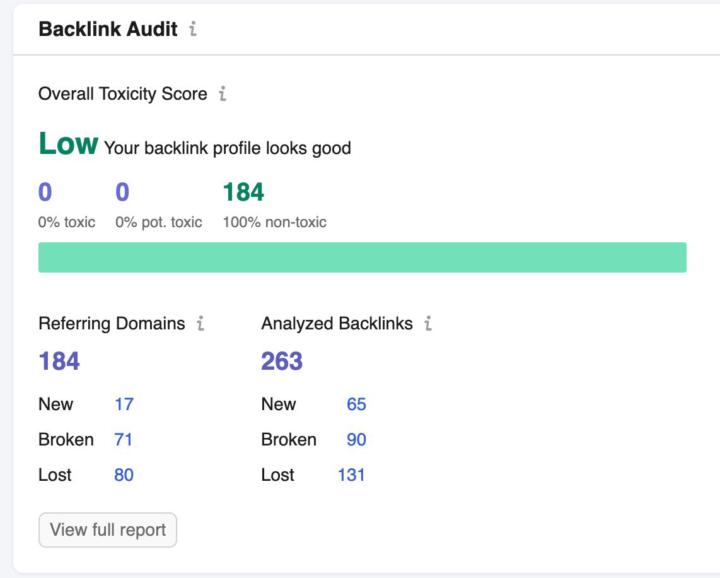The height and width of the screenshot is (578, 720).
Task: Click the Analyzed Backlinks info icon
Action: click(x=428, y=323)
